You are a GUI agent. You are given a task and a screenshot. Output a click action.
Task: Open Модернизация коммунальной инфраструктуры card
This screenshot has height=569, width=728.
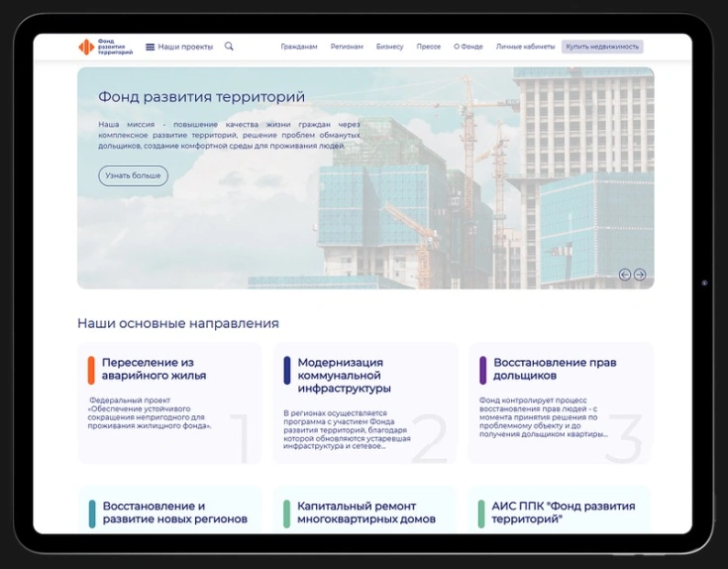(364, 403)
